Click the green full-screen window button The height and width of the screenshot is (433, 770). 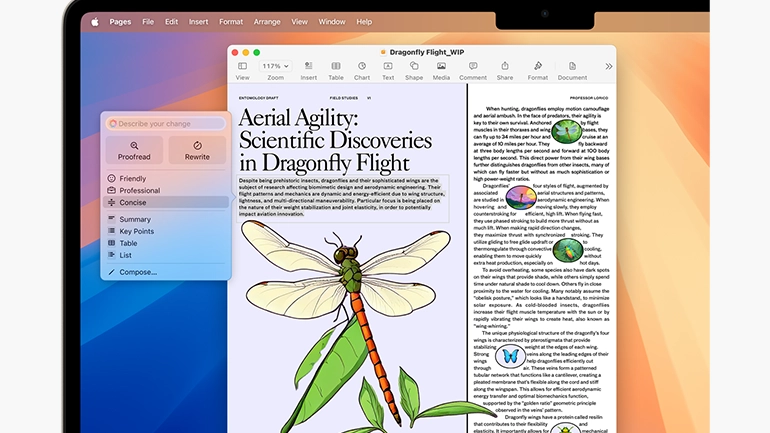tap(256, 52)
